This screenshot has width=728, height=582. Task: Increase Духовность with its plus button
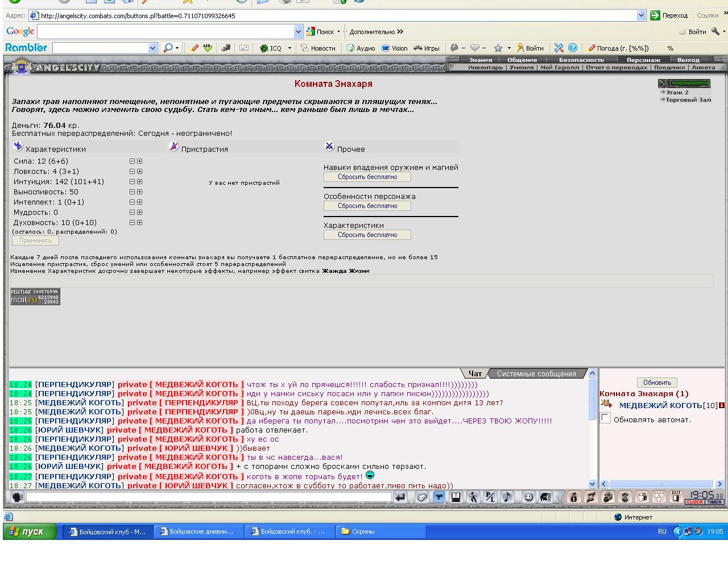click(x=139, y=223)
